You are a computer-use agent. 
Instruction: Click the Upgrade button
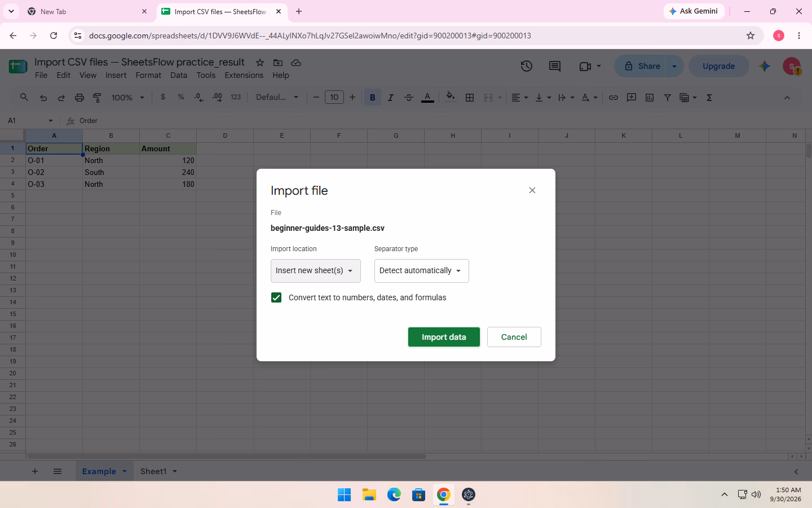(719, 66)
